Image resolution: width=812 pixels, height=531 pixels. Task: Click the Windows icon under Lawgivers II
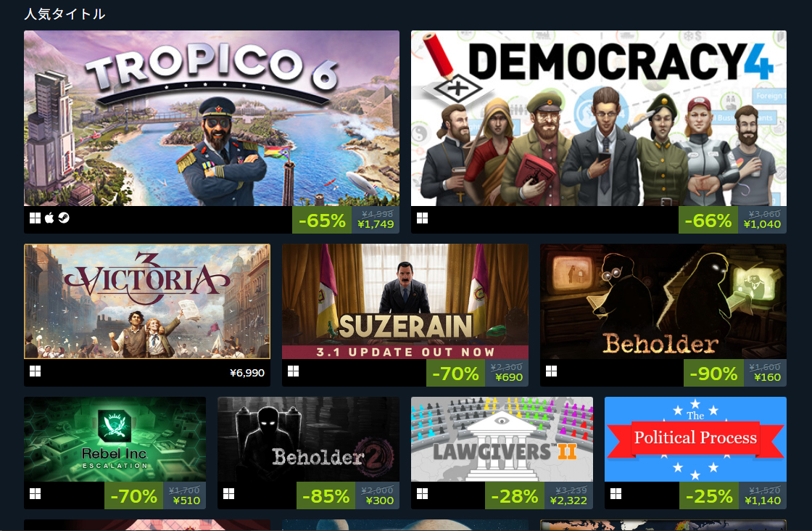(x=423, y=494)
